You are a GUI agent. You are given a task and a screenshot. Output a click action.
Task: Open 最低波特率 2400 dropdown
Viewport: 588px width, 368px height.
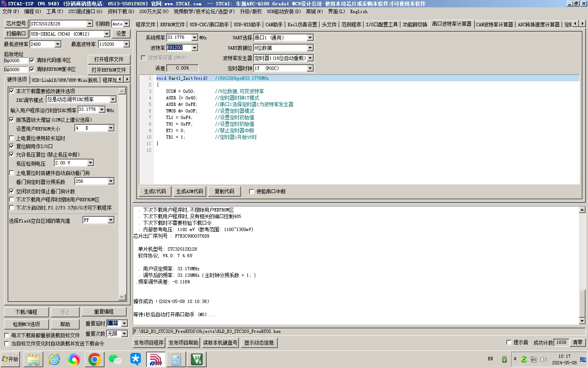(x=58, y=44)
